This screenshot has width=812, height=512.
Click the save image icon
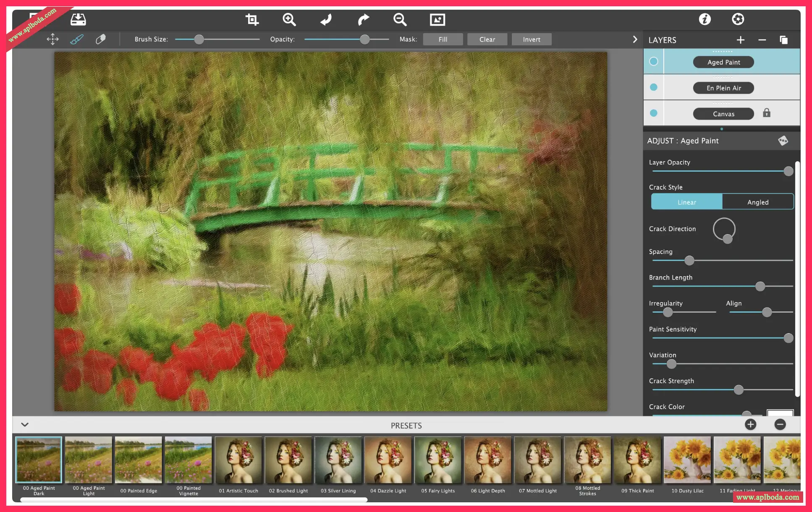(78, 19)
